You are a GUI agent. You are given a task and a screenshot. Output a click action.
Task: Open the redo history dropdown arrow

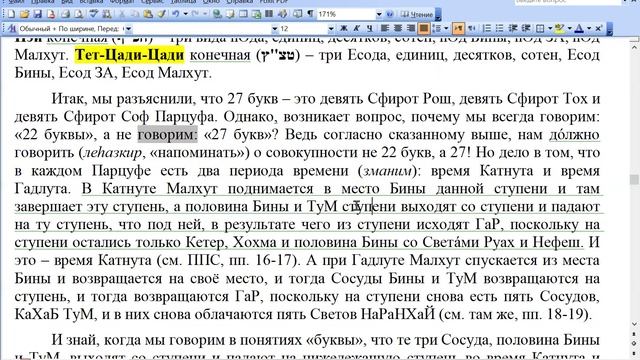205,14
